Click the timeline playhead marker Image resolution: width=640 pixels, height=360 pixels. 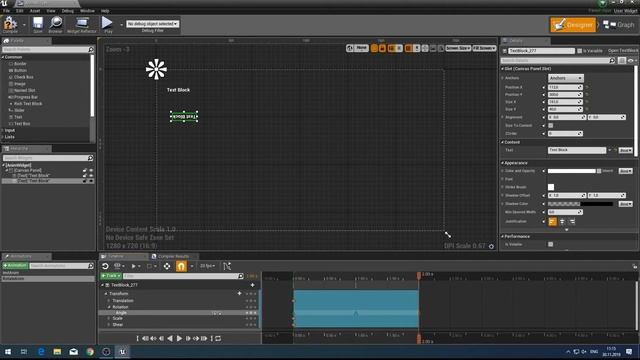click(x=419, y=276)
